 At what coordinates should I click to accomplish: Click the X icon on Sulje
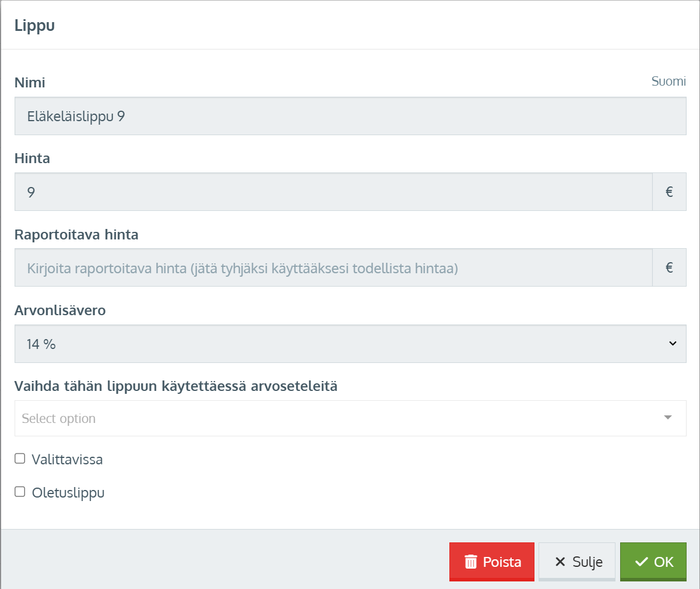pyautogui.click(x=560, y=562)
